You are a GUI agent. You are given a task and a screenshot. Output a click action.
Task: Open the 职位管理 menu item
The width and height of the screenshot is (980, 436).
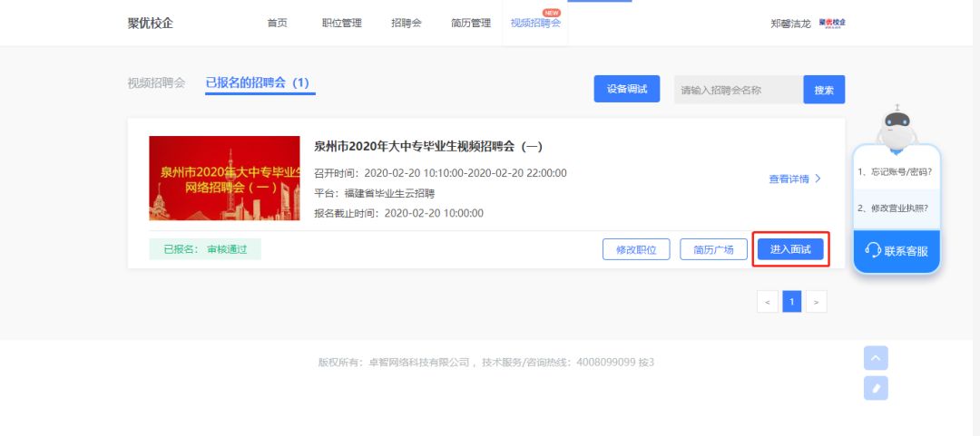(x=341, y=23)
